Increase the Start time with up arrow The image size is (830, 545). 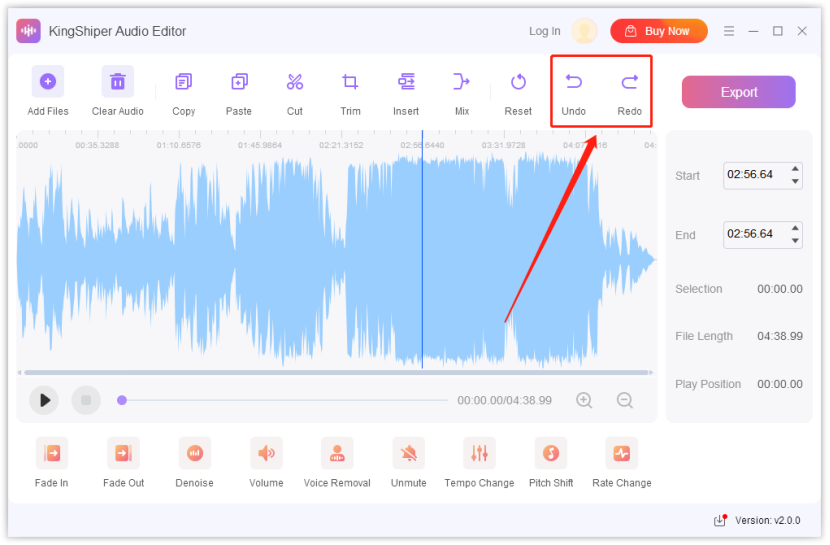pos(795,169)
